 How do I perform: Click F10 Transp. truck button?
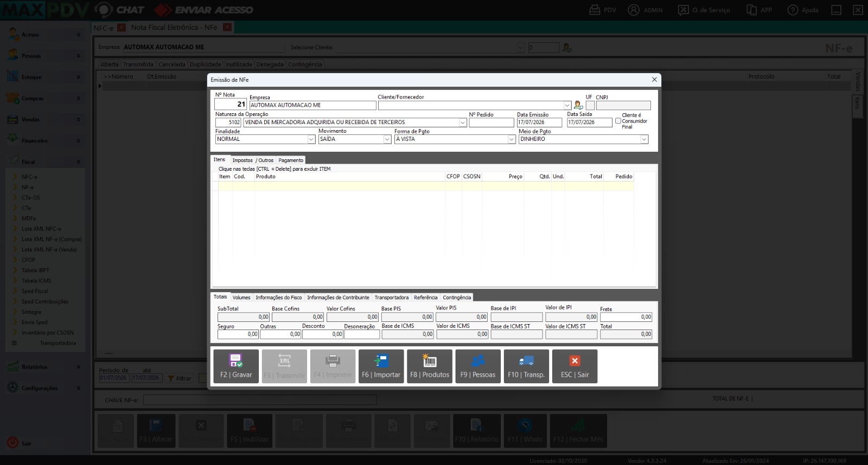(526, 366)
